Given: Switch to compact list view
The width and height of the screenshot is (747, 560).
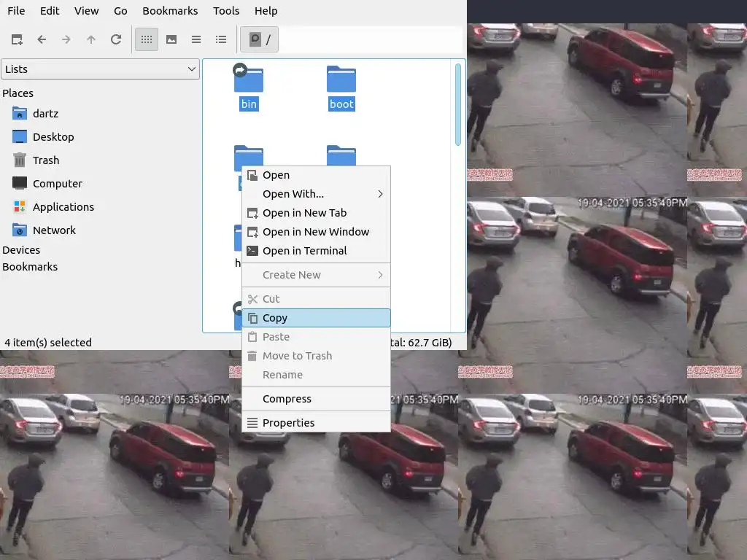Looking at the screenshot, I should click(x=196, y=39).
